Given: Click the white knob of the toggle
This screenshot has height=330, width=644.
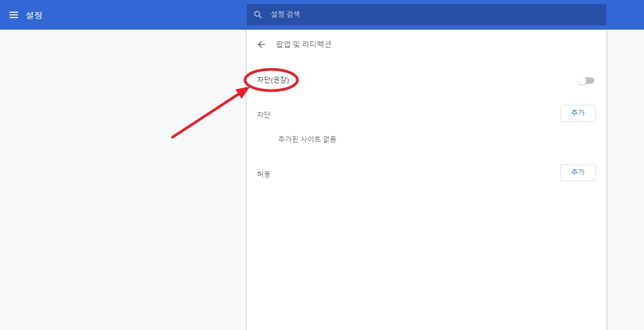Looking at the screenshot, I should (582, 81).
